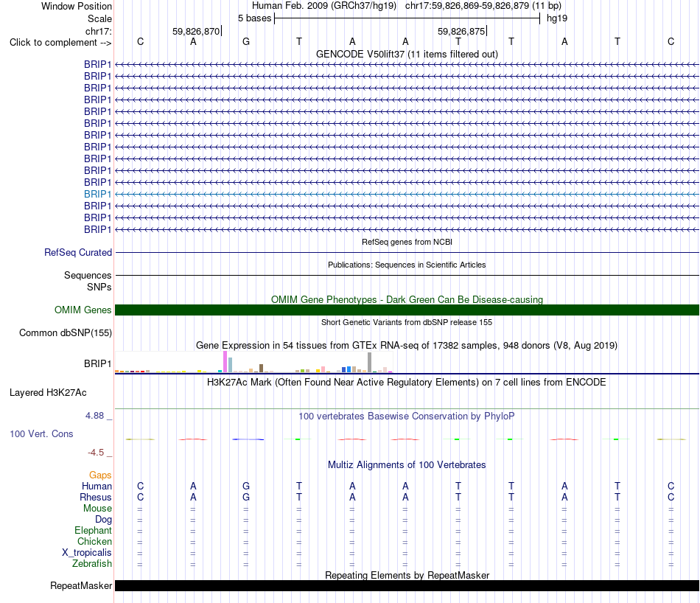Click the Chicken species label
Image resolution: width=700 pixels, height=603 pixels.
[94, 541]
